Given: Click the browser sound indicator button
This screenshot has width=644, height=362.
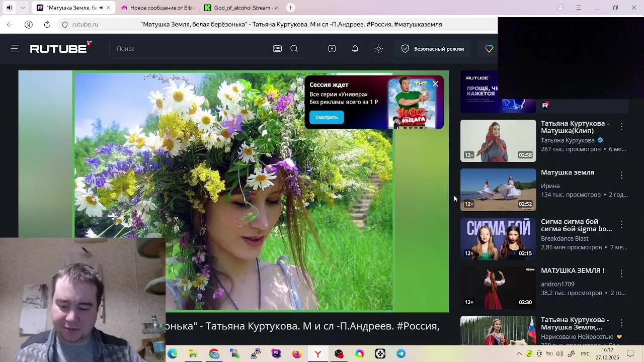Looking at the screenshot, I should (9, 8).
